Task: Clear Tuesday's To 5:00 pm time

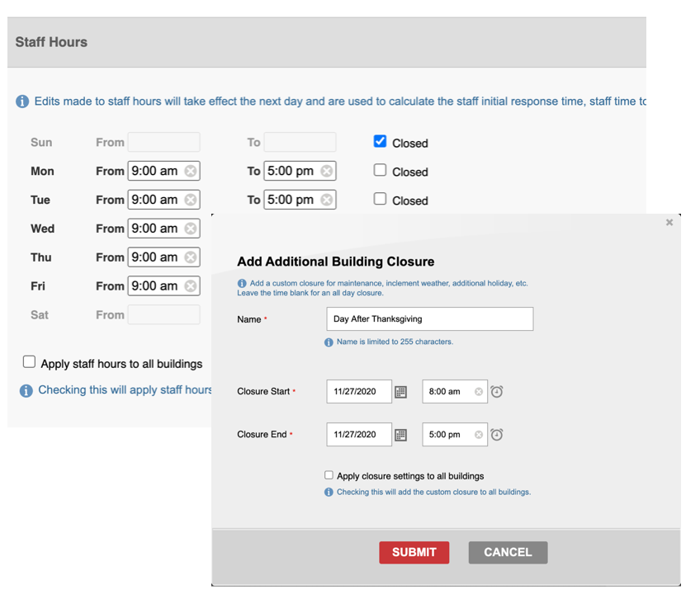Action: pyautogui.click(x=327, y=200)
